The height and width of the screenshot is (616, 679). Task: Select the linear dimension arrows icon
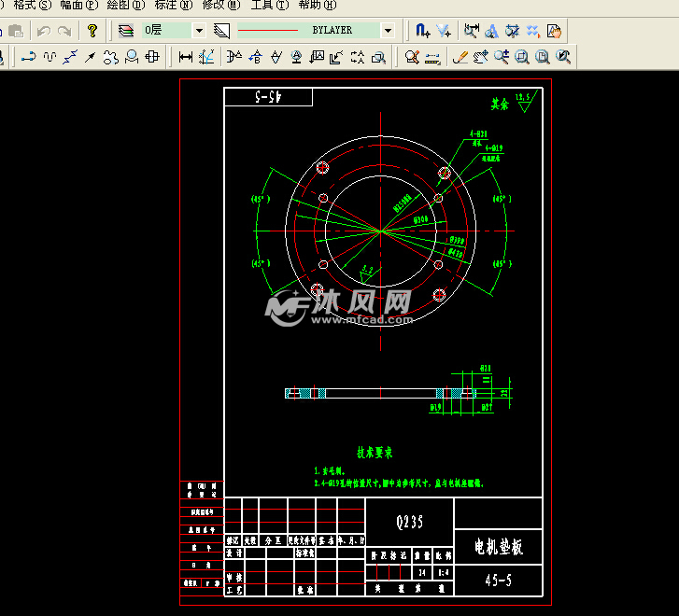[185, 57]
